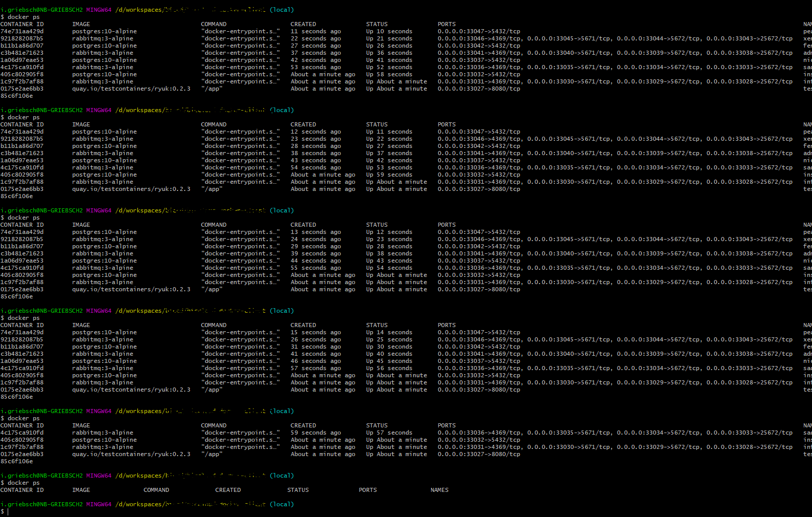Click the 'Up 21 seconds' status entry
The image size is (812, 517).
[389, 38]
